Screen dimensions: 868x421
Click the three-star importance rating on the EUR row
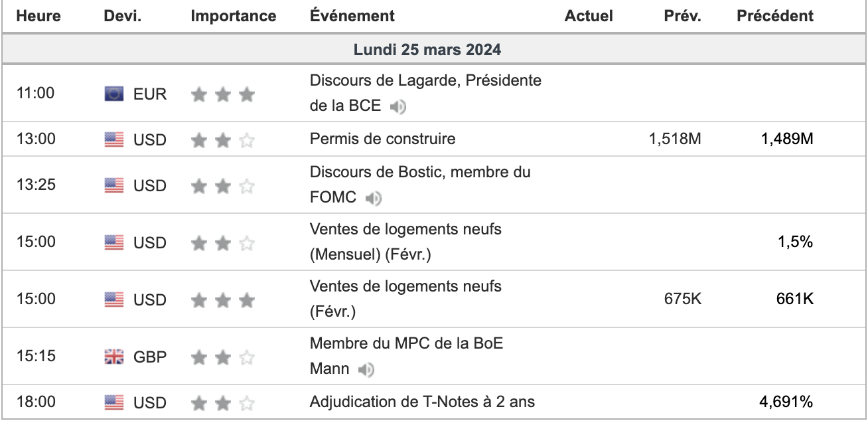click(x=223, y=94)
